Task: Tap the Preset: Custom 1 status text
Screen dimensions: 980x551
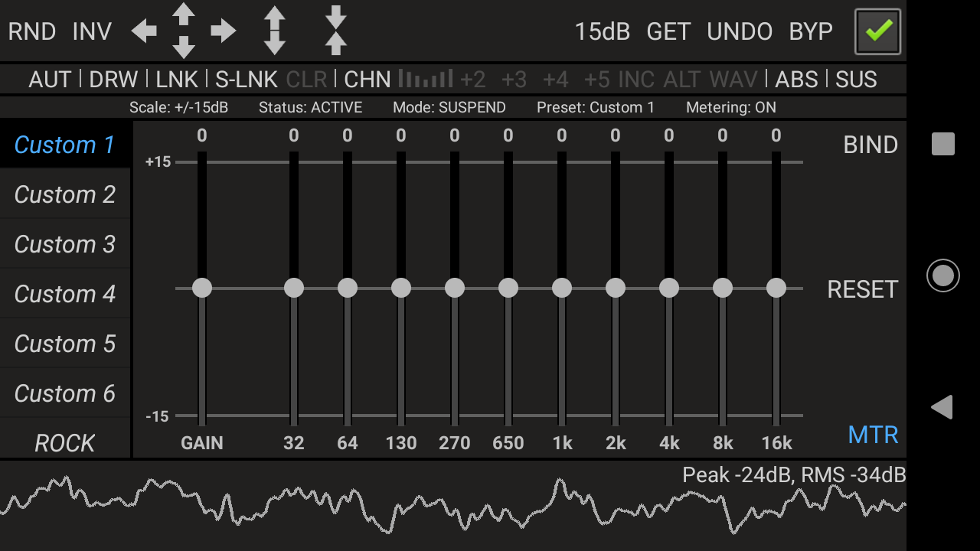Action: point(596,107)
